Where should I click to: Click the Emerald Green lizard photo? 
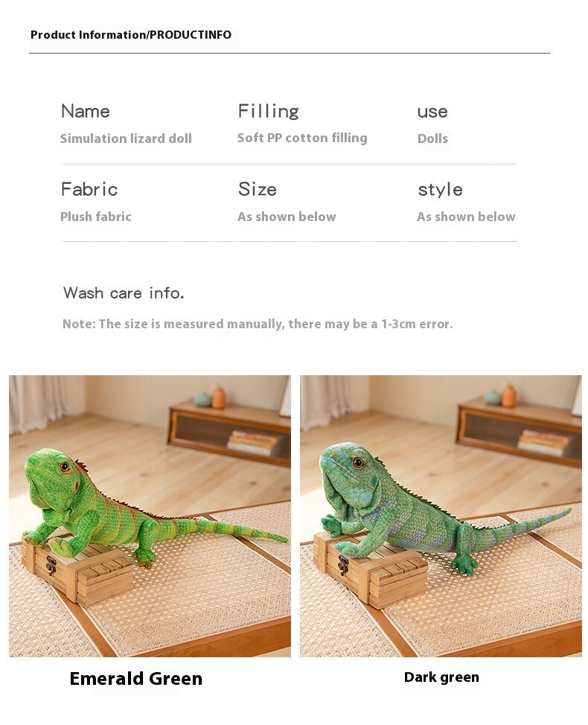150,516
